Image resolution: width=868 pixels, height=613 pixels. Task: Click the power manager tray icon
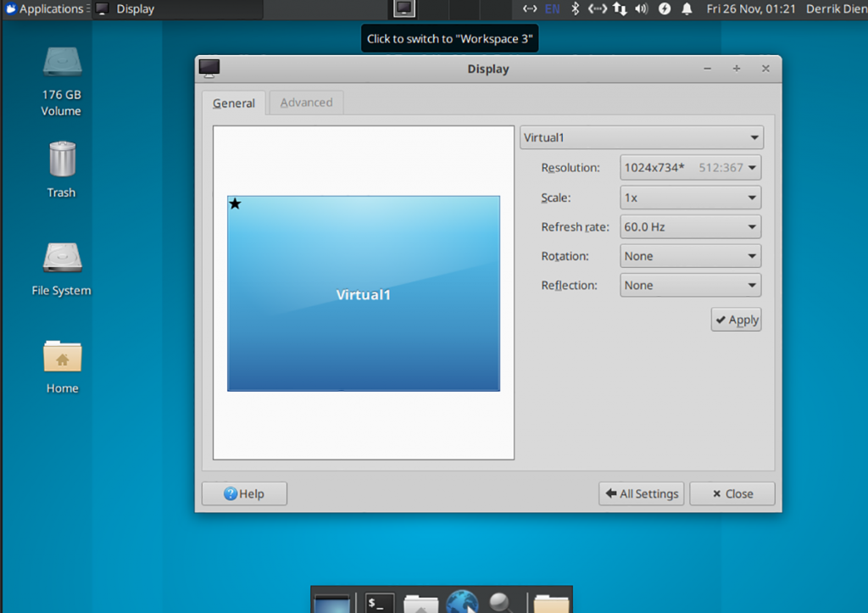[x=665, y=8]
